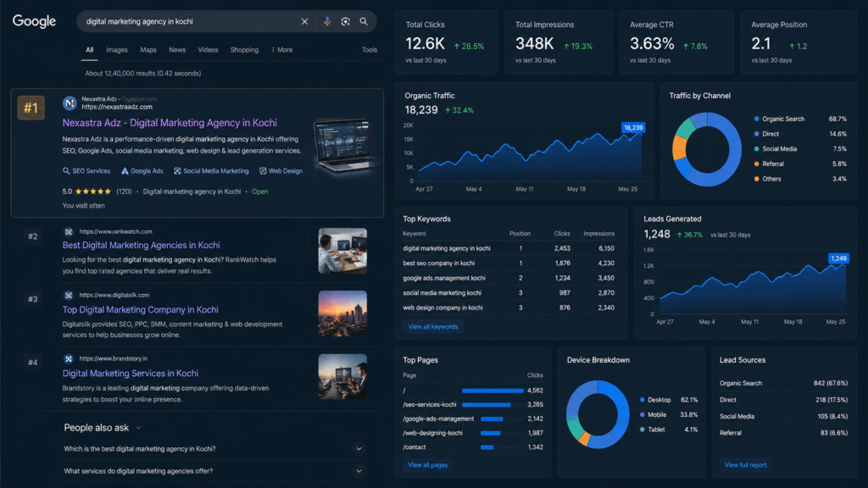Click the rankwatch.com favicon
This screenshot has height=488, width=868.
[68, 232]
